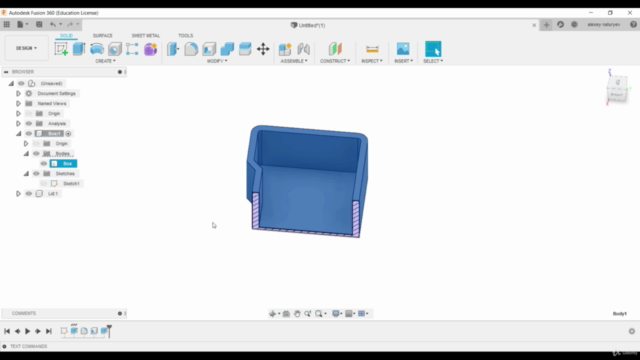Viewport: 640px width, 360px height.
Task: Play the timeline
Action: 27,331
